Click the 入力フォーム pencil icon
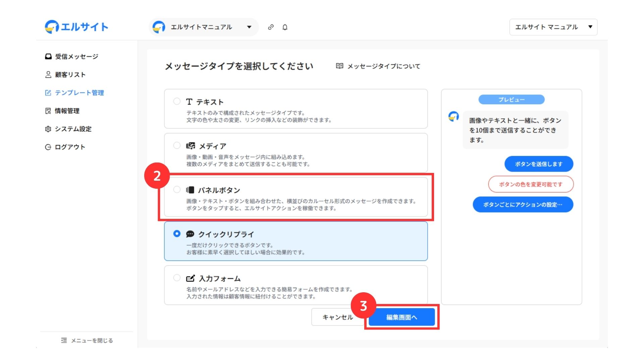The height and width of the screenshot is (362, 644). [x=190, y=278]
